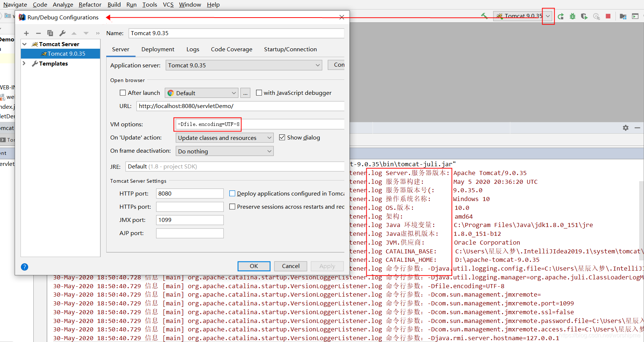Open the Tools menu
Viewport: 644px width, 342px height.
[x=150, y=4]
